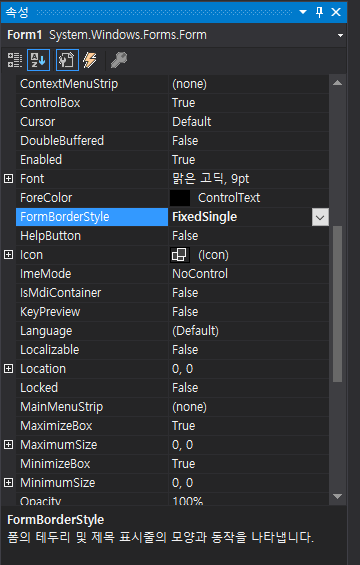Expand the Location property
This screenshot has width=360, height=565.
(9, 369)
